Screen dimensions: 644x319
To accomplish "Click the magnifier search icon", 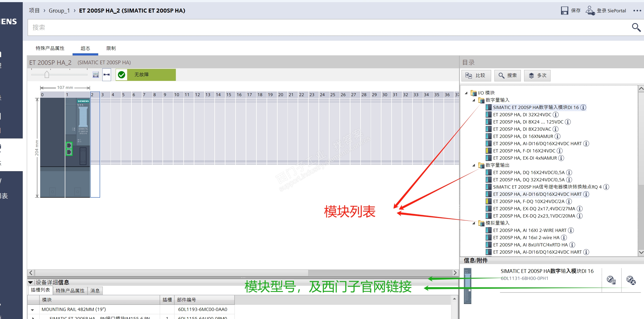I will [636, 27].
